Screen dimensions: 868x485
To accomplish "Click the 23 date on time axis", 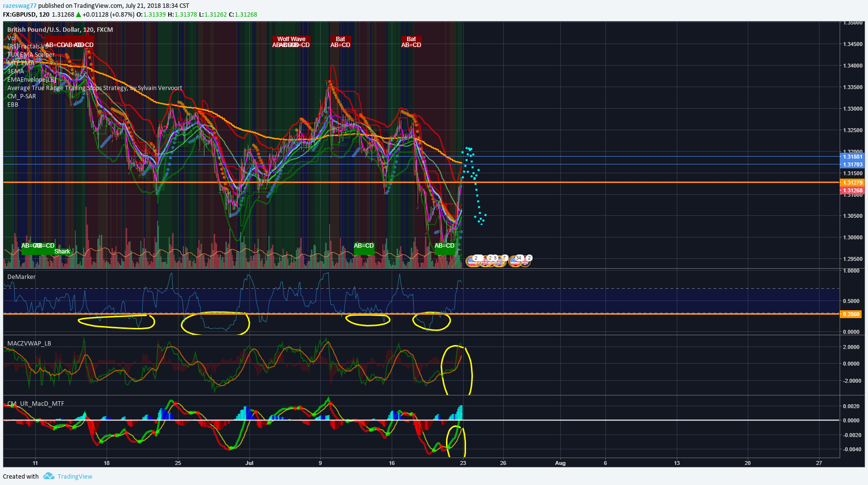I will tap(463, 463).
